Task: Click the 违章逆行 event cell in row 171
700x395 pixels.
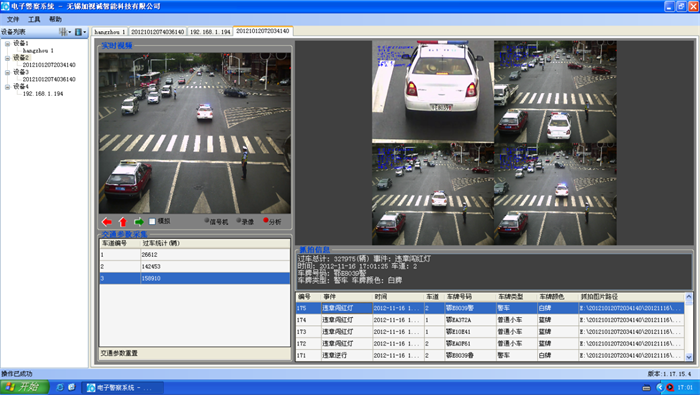Action: (346, 355)
